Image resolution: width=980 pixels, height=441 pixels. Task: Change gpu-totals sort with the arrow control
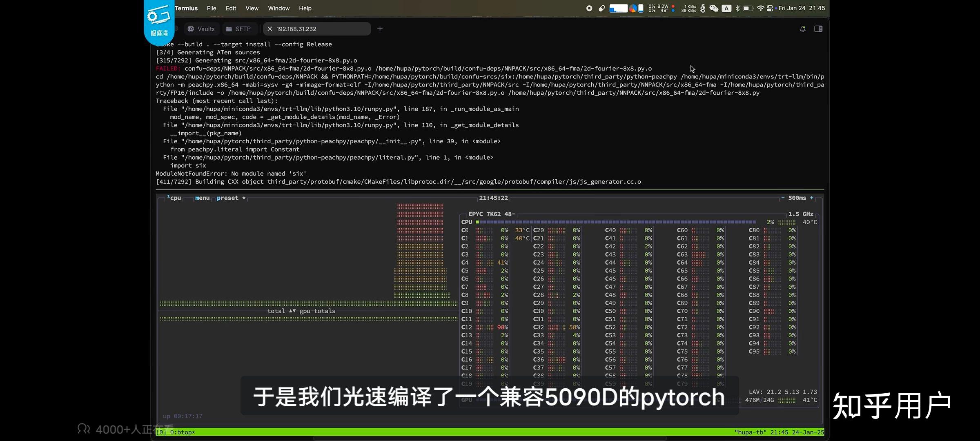(292, 311)
